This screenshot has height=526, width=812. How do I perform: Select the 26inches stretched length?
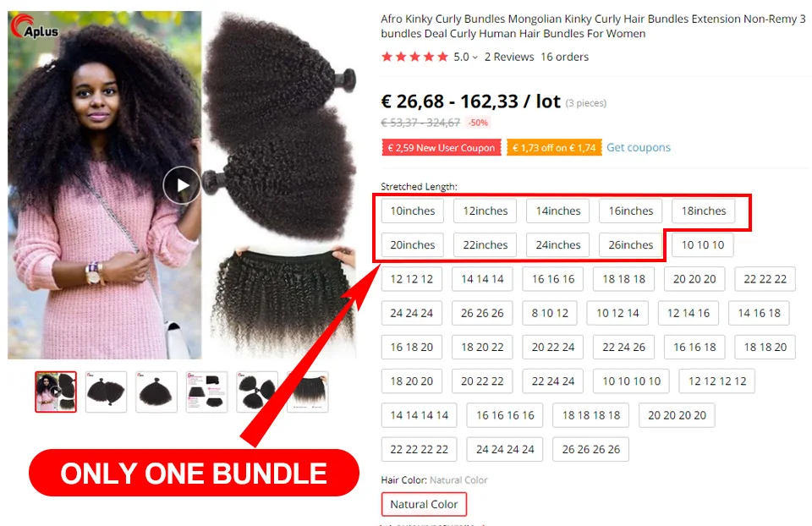[630, 245]
